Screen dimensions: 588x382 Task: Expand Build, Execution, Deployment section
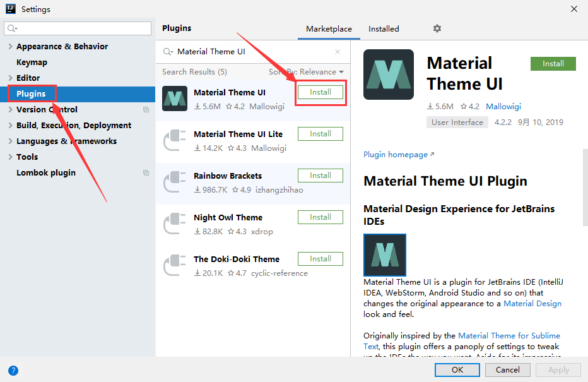tap(10, 125)
